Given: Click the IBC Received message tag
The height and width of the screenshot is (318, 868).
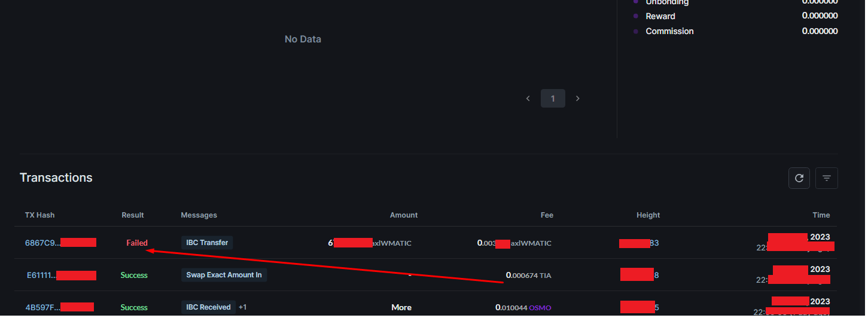Looking at the screenshot, I should 208,307.
